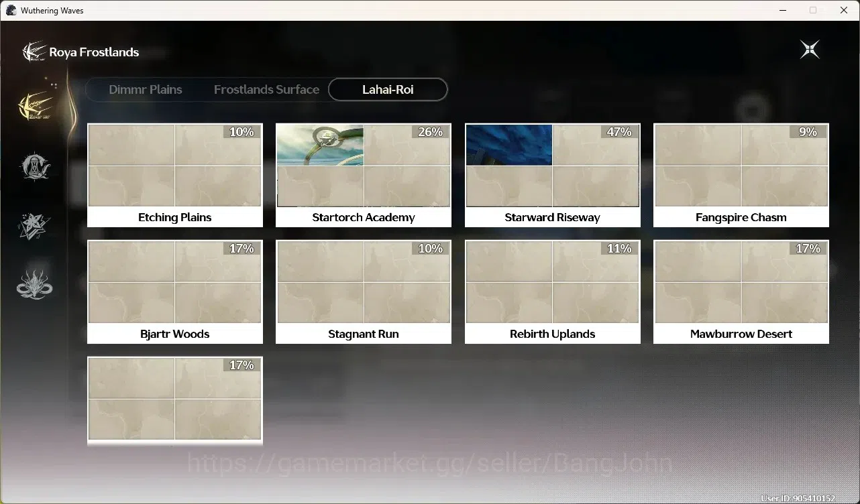Viewport: 860px width, 504px height.
Task: Open the Bjartr Woods area card
Action: [175, 292]
